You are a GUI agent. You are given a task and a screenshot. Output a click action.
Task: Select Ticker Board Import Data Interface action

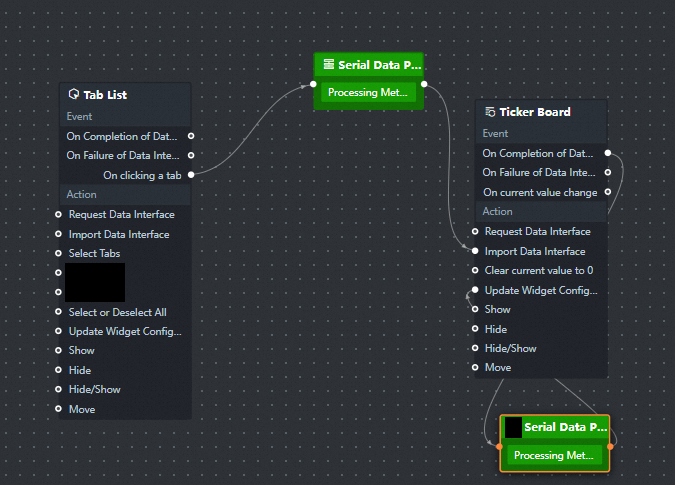(535, 251)
